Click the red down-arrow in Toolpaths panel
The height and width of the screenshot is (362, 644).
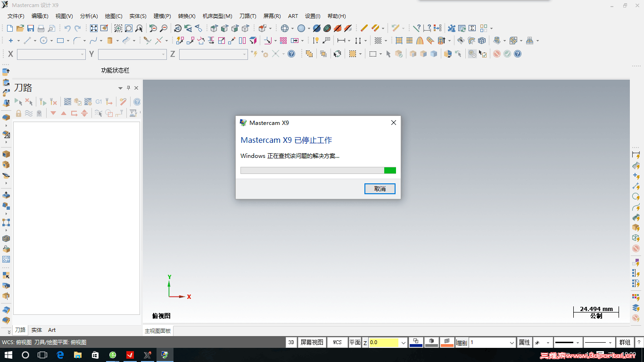point(53,113)
